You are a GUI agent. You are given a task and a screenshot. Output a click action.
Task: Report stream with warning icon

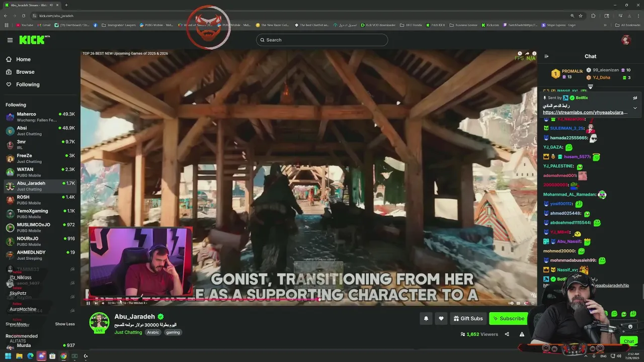[x=522, y=334]
